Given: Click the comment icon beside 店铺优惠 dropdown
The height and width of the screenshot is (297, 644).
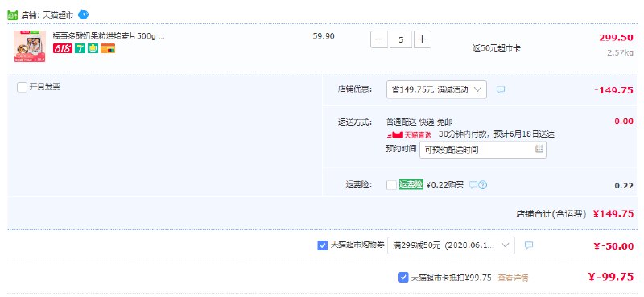Looking at the screenshot, I should tap(500, 89).
